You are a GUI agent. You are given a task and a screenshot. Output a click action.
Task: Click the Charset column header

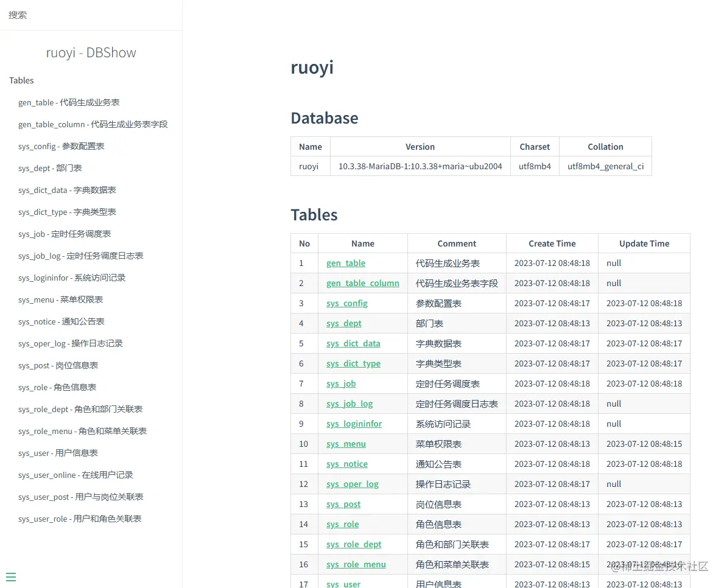535,147
